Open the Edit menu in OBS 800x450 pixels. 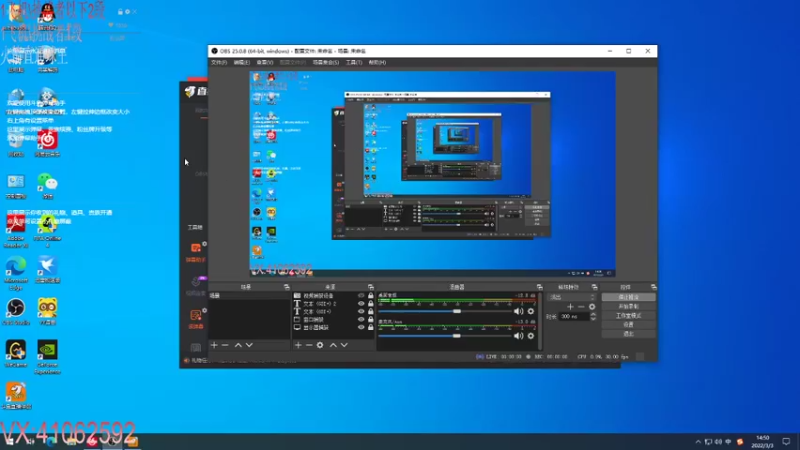241,62
